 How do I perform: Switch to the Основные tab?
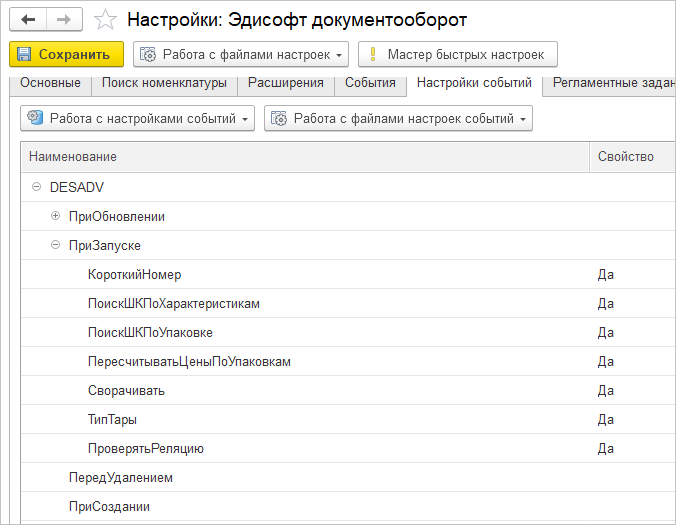coord(50,84)
